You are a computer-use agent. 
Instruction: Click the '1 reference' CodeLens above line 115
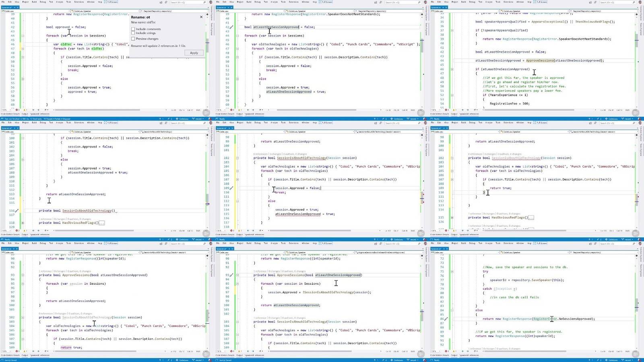point(474,214)
